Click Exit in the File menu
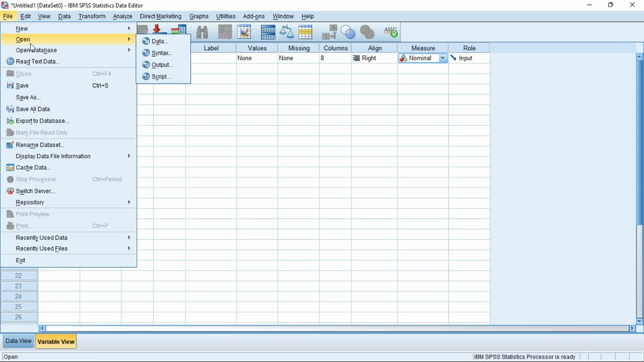The height and width of the screenshot is (362, 644). (x=69, y=260)
